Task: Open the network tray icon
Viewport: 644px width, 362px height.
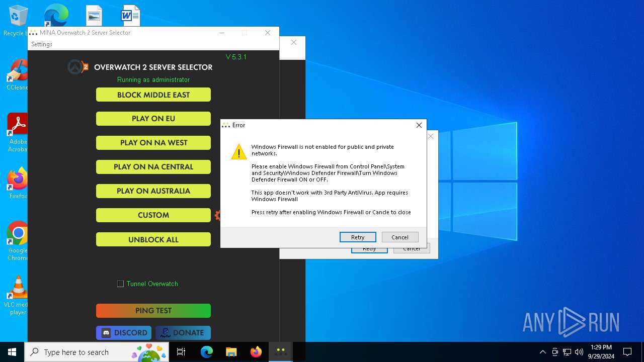Action: coord(567,352)
